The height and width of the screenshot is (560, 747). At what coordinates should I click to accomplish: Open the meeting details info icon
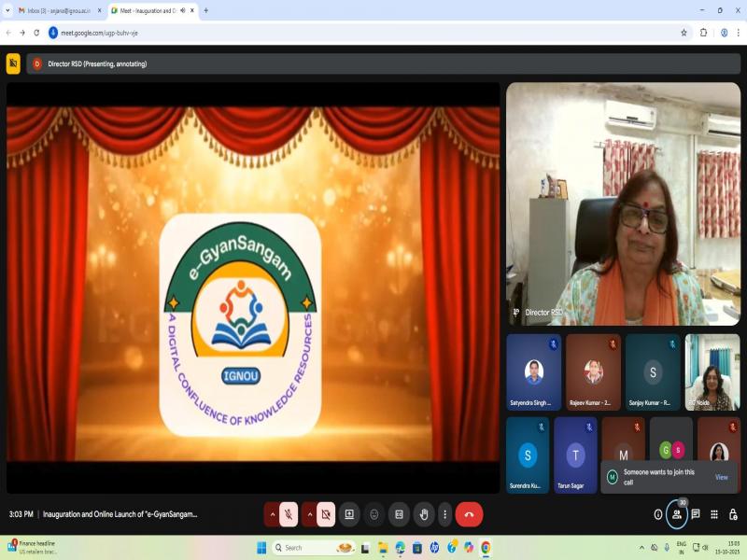click(x=658, y=514)
